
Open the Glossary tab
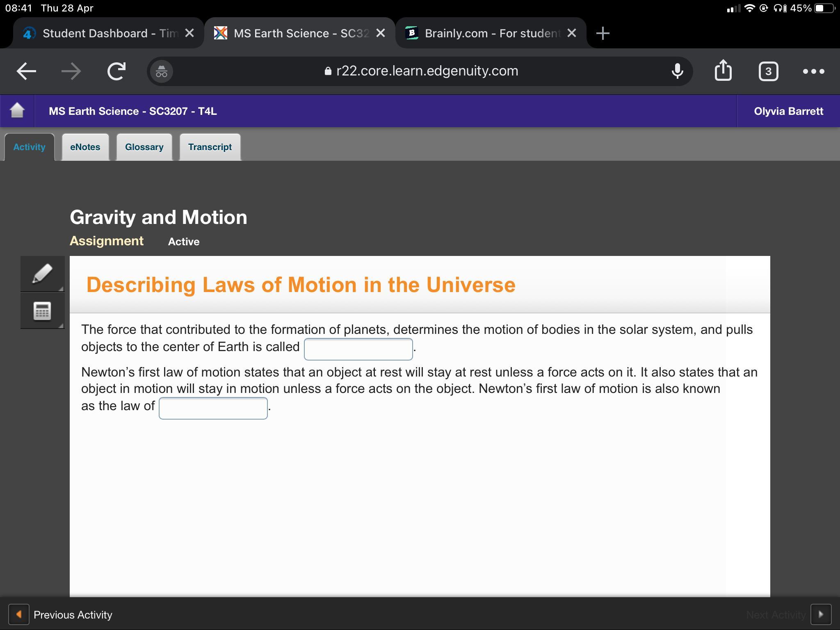coord(144,147)
